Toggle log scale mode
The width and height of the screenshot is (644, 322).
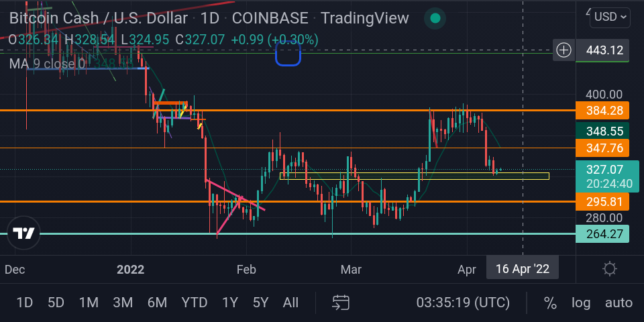581,303
